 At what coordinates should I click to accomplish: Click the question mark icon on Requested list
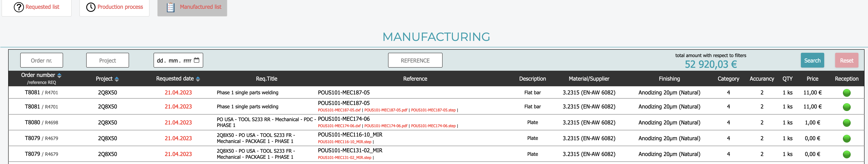(x=18, y=7)
